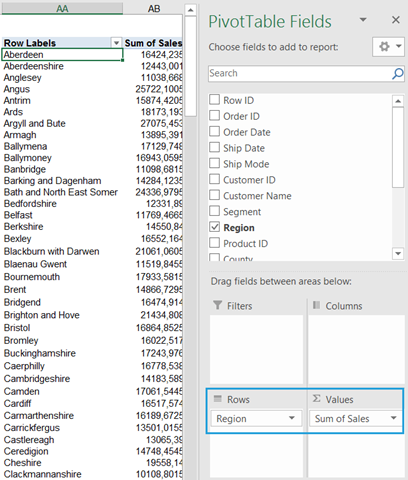Open the Row Labels filter dropdown
Viewport: 408px width, 480px height.
(116, 43)
